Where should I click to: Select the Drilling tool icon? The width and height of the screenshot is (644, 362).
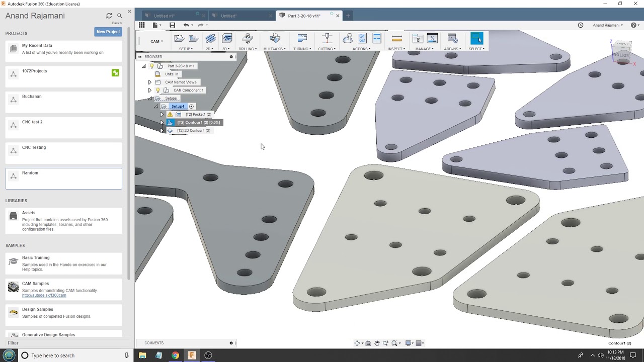247,39
